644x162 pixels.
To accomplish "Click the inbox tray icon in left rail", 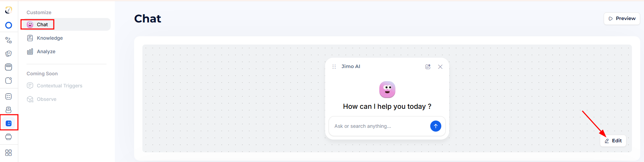I will point(9,110).
